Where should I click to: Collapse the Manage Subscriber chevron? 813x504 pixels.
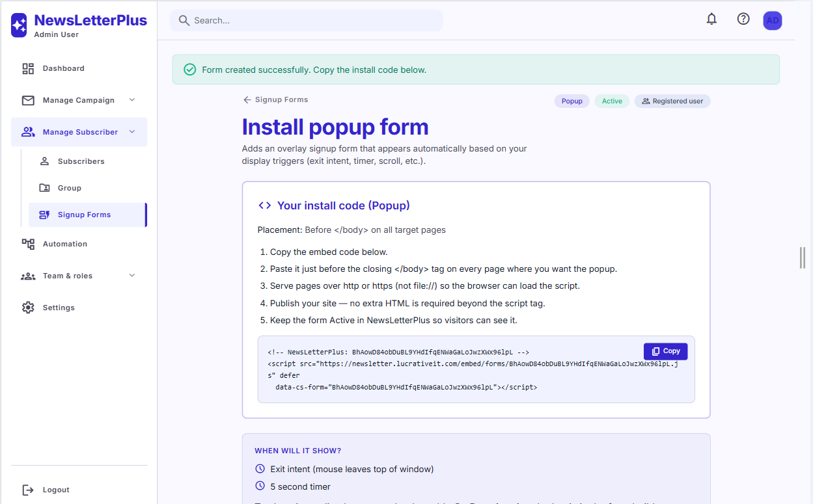132,132
